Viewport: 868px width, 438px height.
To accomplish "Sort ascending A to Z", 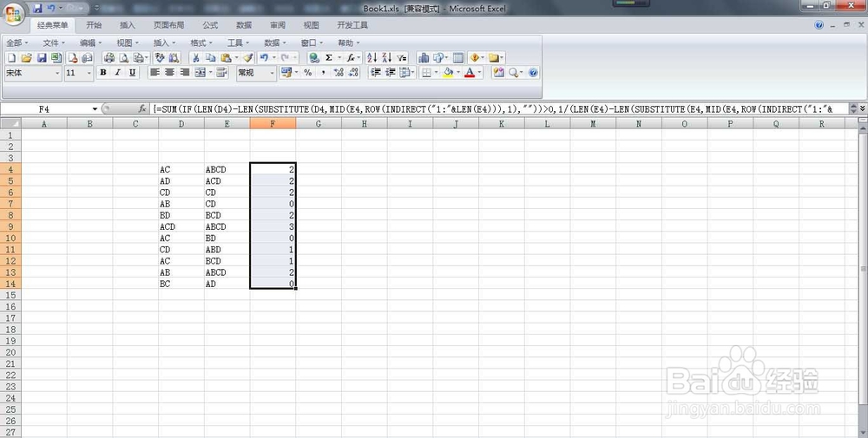I will click(372, 57).
